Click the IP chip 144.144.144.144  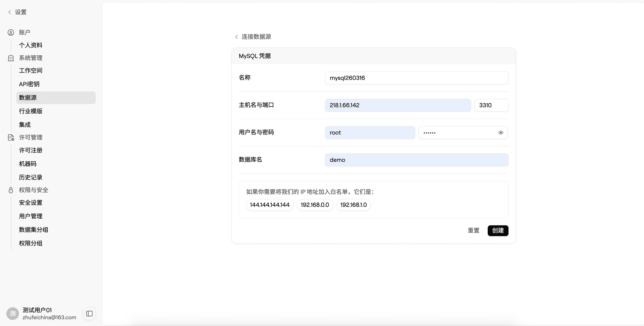[269, 205]
